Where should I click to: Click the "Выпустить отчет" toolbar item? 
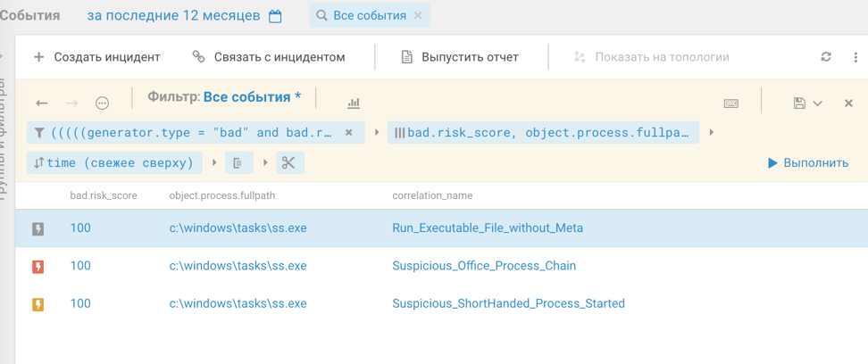[460, 57]
